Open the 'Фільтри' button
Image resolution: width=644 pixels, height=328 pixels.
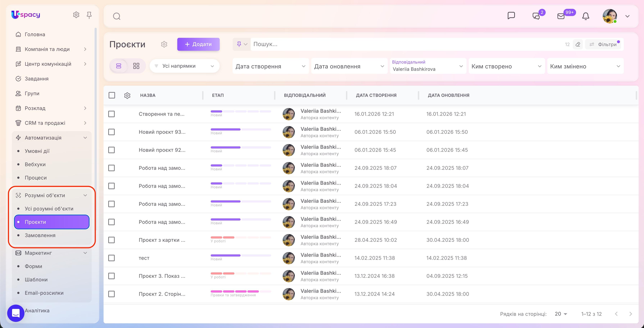click(x=603, y=44)
